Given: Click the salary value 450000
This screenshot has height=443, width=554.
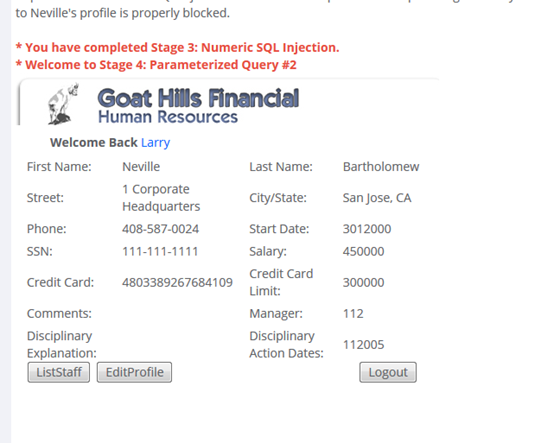Looking at the screenshot, I should (363, 251).
